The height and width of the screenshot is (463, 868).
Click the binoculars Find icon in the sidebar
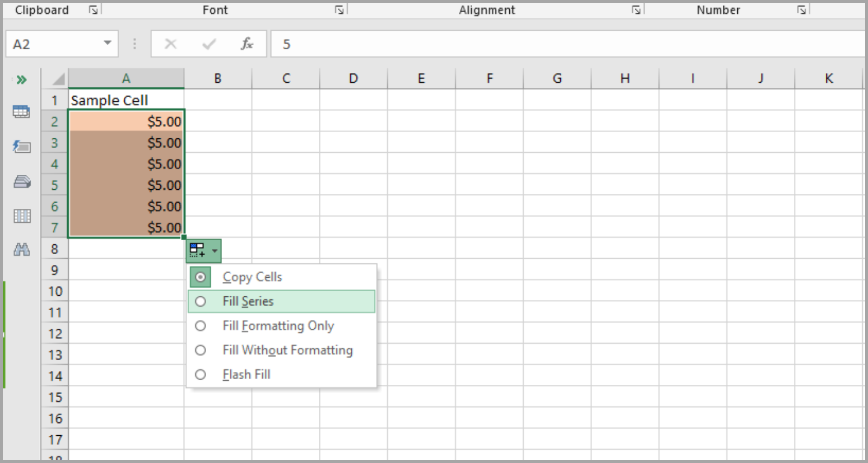pos(21,249)
